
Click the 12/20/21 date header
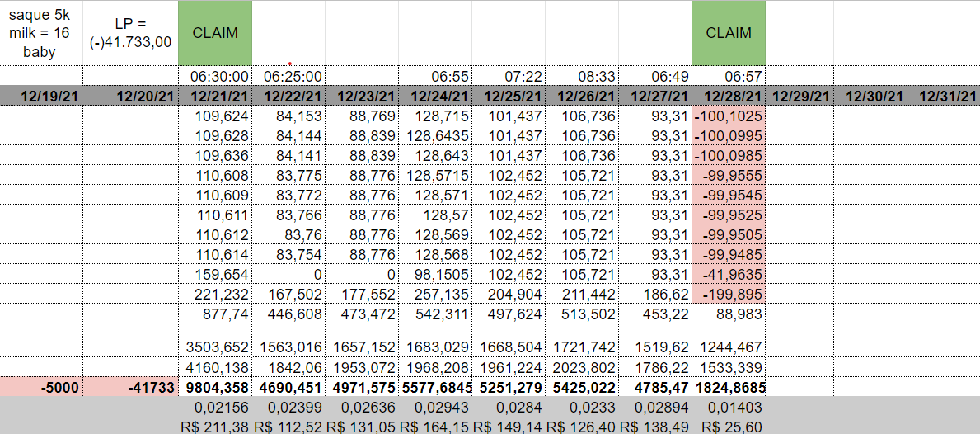[x=130, y=96]
